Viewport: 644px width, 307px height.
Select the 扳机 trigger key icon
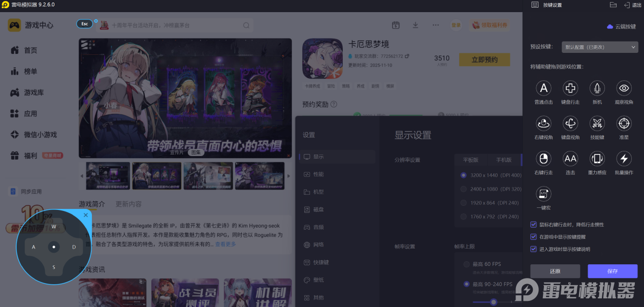pos(597,88)
